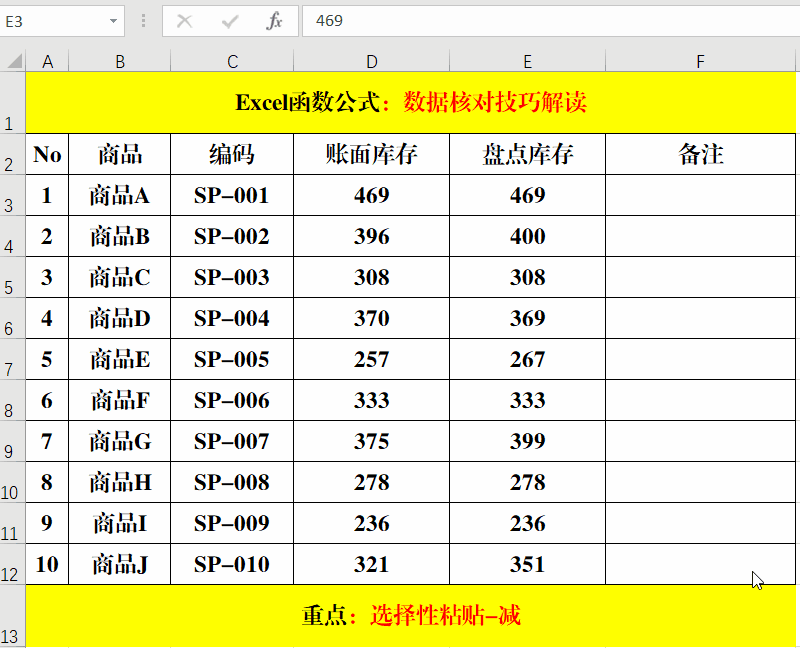Select cell containing '商品H'
Screen dimensions: 800x648
point(119,482)
